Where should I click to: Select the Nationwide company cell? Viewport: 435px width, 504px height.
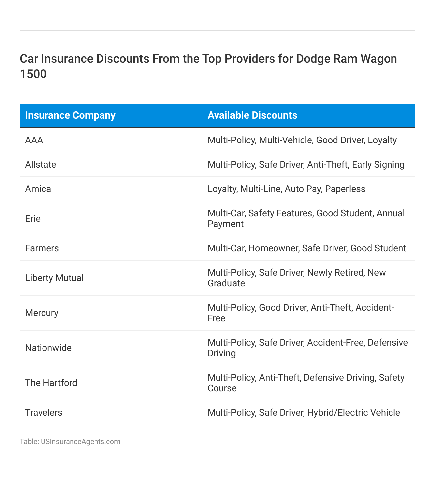click(x=48, y=348)
